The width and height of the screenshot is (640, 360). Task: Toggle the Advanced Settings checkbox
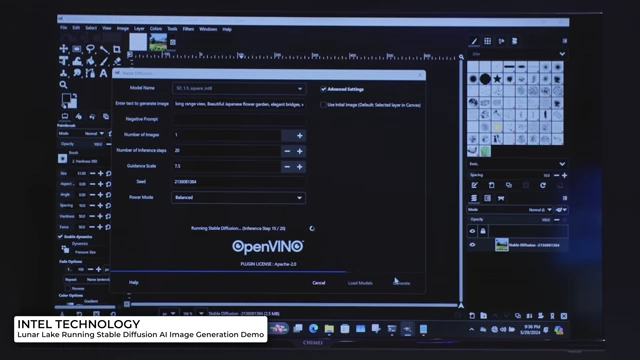324,89
